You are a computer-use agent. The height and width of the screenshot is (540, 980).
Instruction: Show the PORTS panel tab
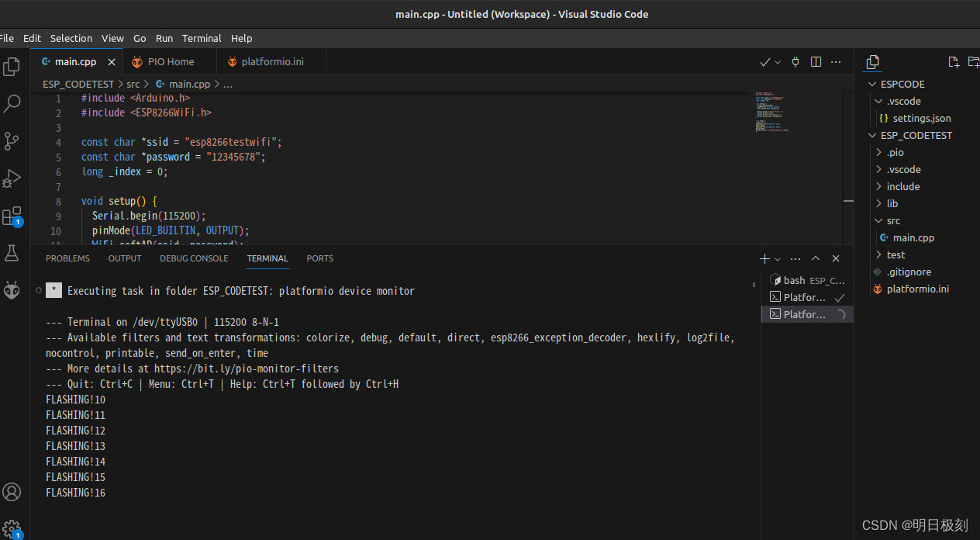319,258
